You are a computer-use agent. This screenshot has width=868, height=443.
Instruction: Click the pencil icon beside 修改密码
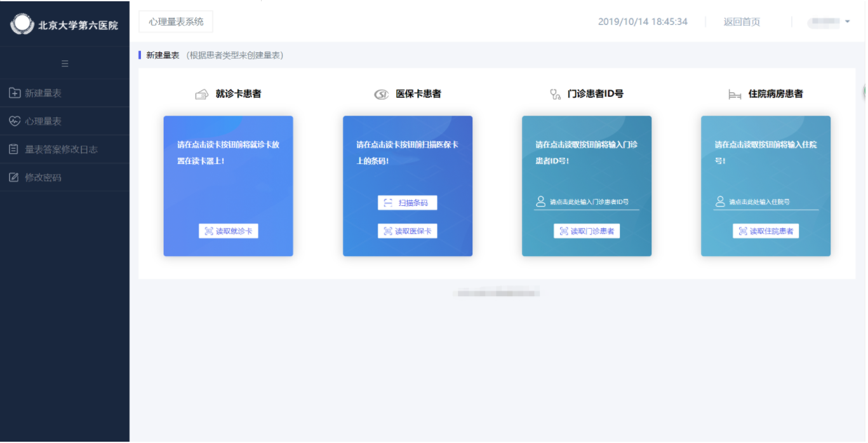14,177
